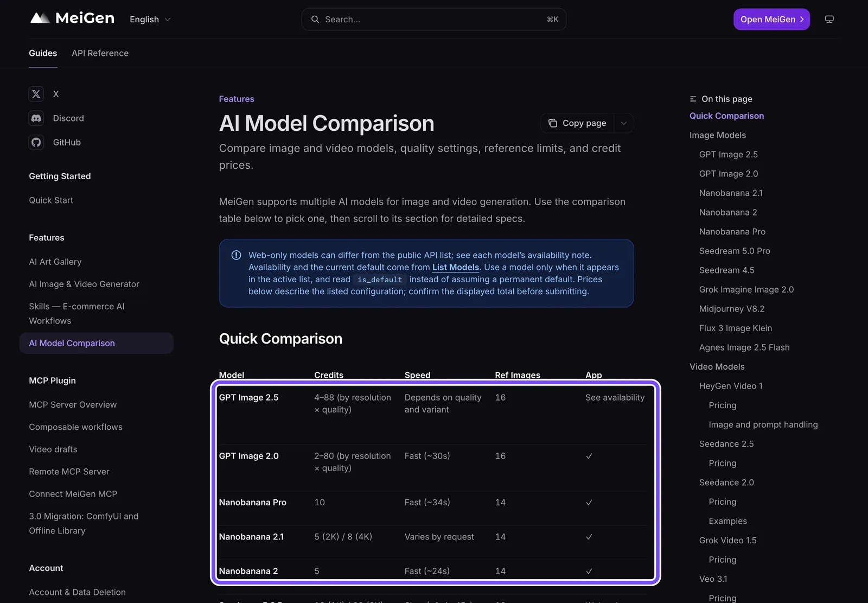Click the info icon in notice box

[237, 255]
